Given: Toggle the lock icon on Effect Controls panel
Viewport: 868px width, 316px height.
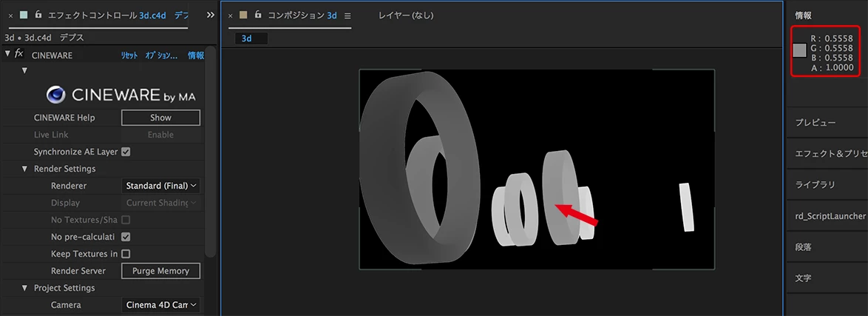Looking at the screenshot, I should (x=38, y=15).
